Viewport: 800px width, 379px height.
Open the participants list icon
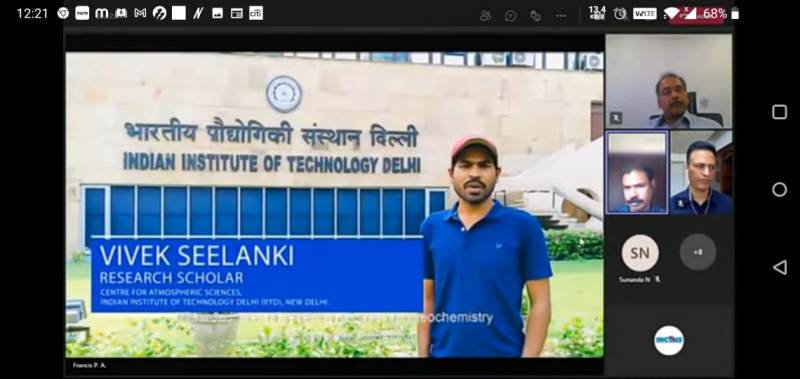point(485,16)
